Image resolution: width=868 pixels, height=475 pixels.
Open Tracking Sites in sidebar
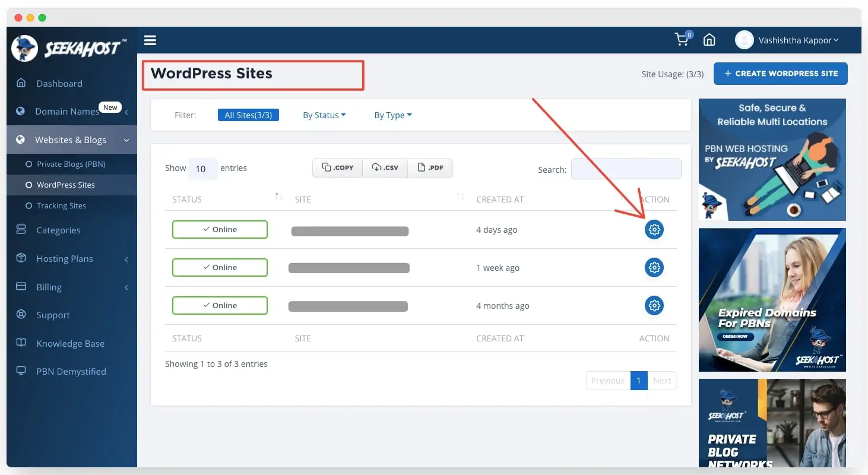[61, 205]
